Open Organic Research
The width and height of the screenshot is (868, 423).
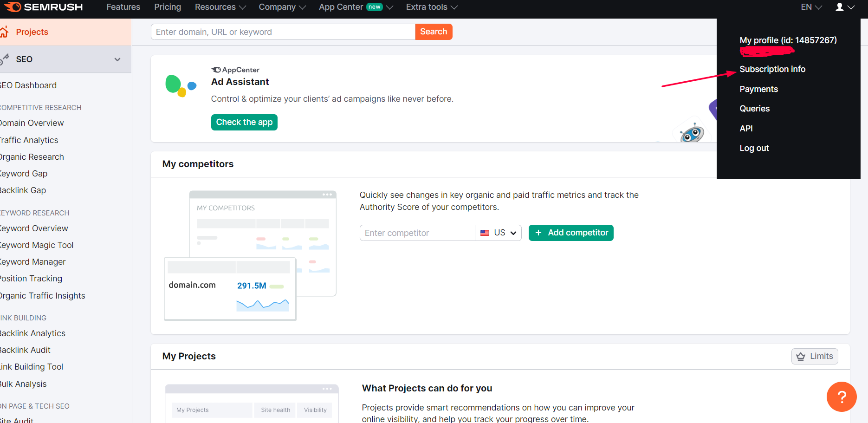pos(32,157)
